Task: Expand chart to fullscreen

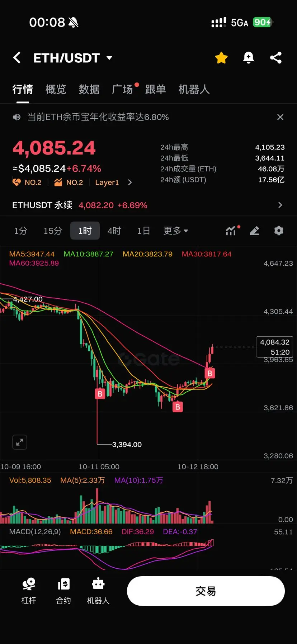Action: pos(20,442)
